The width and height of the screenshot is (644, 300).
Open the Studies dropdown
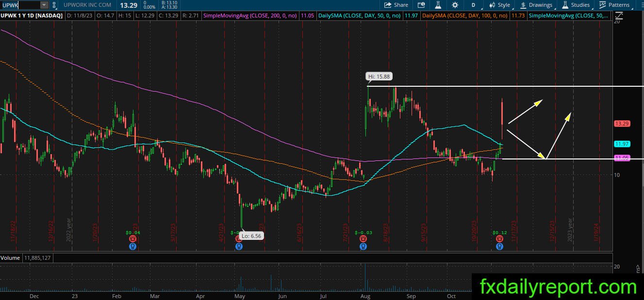tap(577, 5)
